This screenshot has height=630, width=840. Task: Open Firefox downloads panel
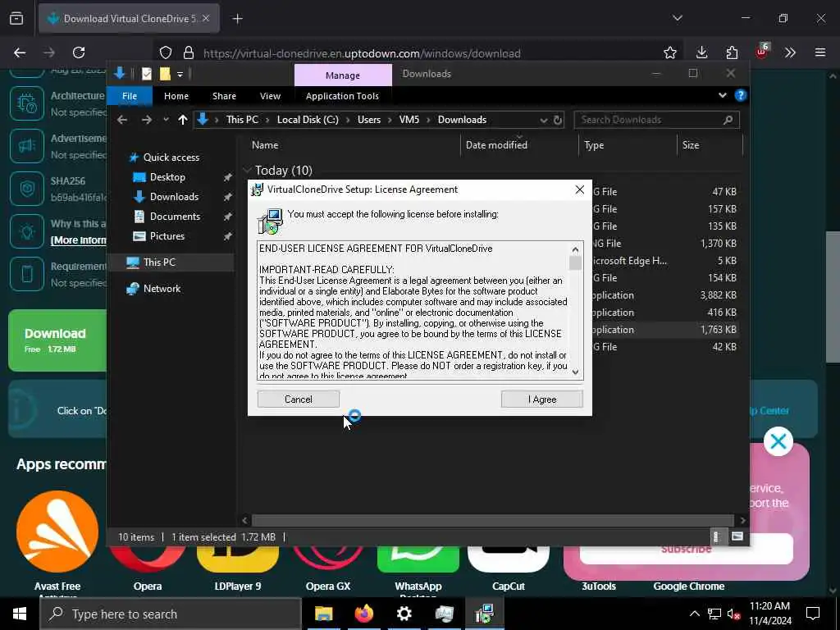click(x=702, y=52)
